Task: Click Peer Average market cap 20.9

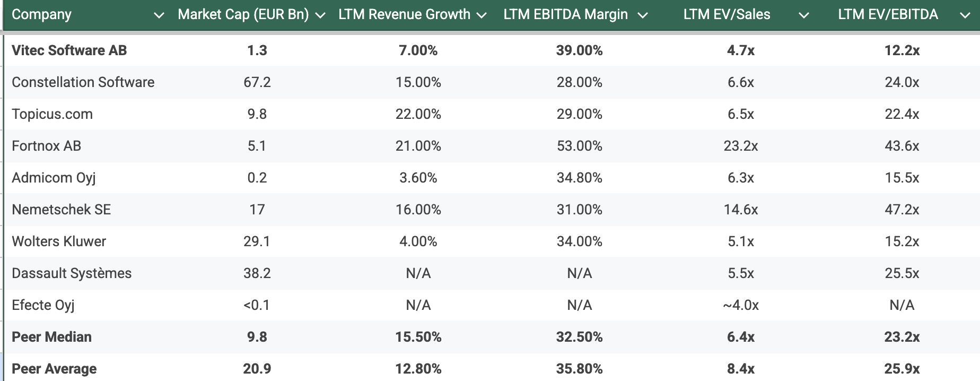Action: pos(257,369)
